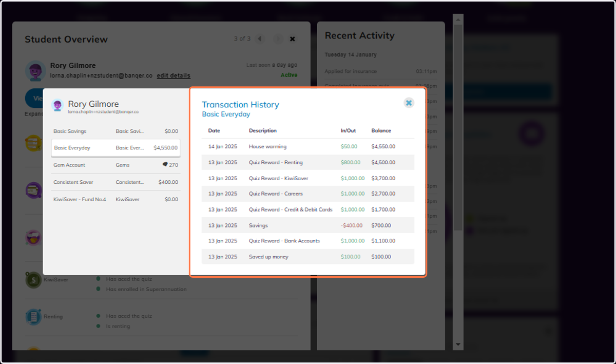616x364 pixels.
Task: Click the Basic Everyday subtitle under Transaction History
Action: pyautogui.click(x=226, y=114)
